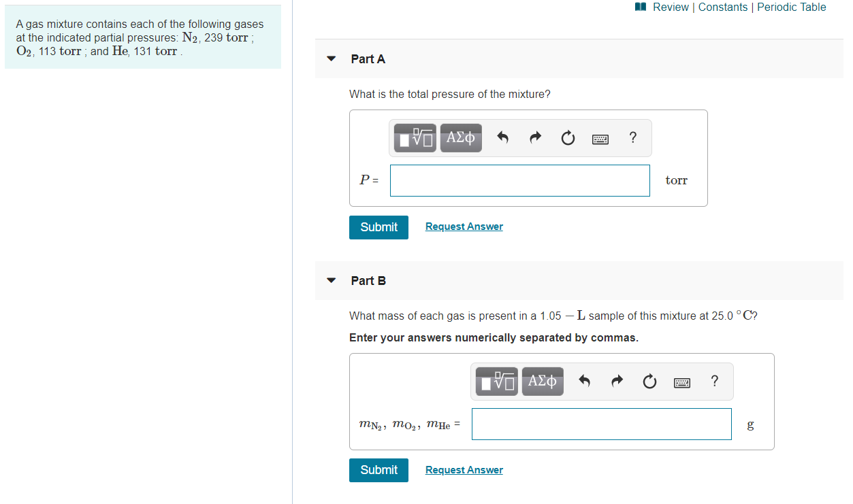Click the undo arrow in Part A toolbar
853x504 pixels.
502,137
